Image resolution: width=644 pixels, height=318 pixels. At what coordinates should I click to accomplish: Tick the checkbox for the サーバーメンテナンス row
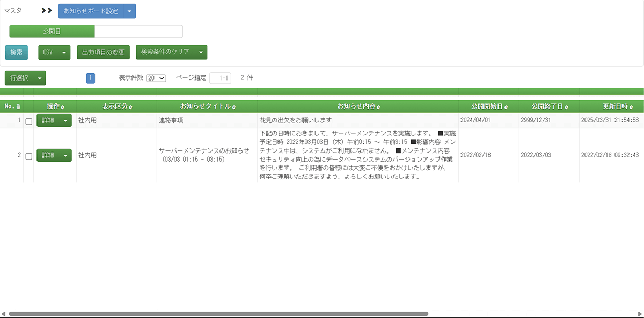pyautogui.click(x=29, y=156)
